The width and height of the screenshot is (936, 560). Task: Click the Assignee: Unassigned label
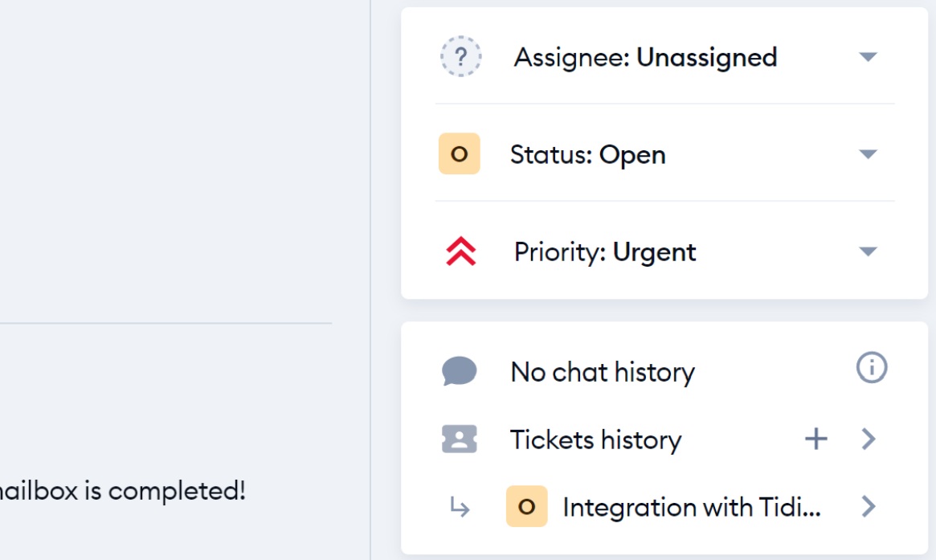pos(645,57)
